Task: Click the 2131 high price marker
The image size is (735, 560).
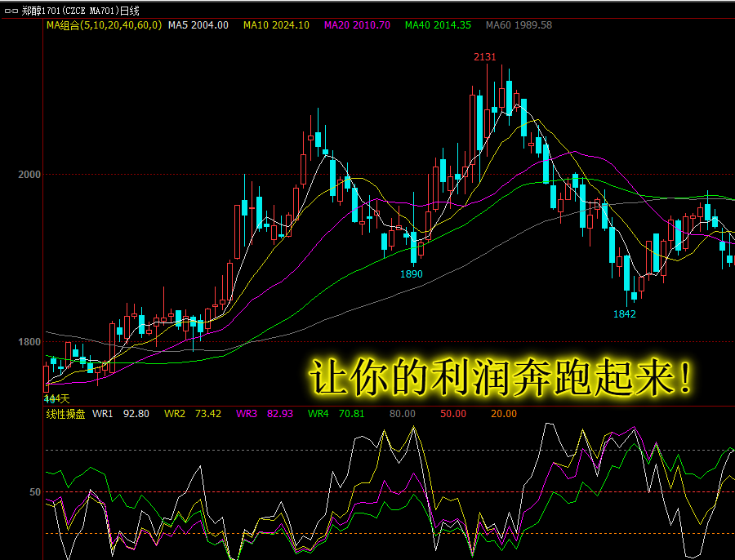Action: (x=484, y=57)
